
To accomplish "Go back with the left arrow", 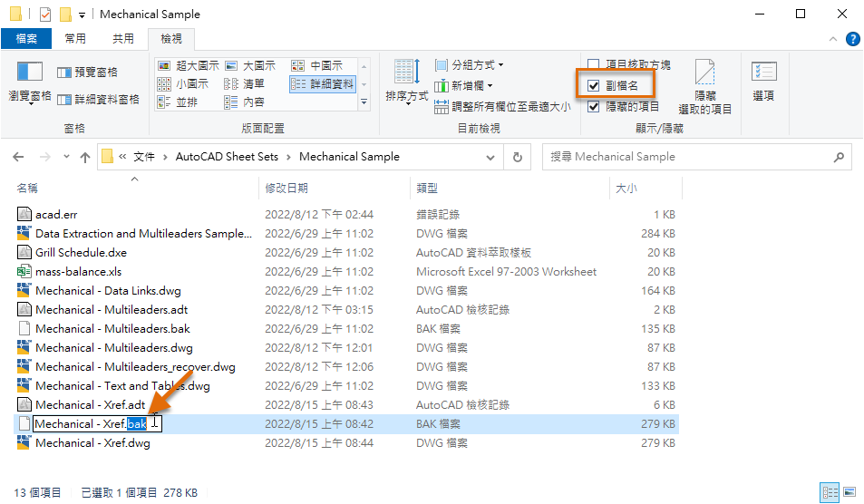I will tap(18, 157).
